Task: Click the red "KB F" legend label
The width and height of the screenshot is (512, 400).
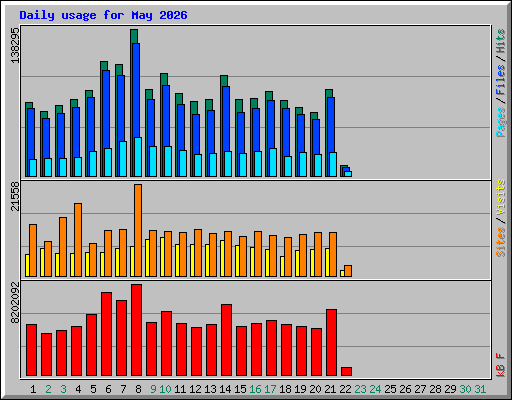Action: 501,365
